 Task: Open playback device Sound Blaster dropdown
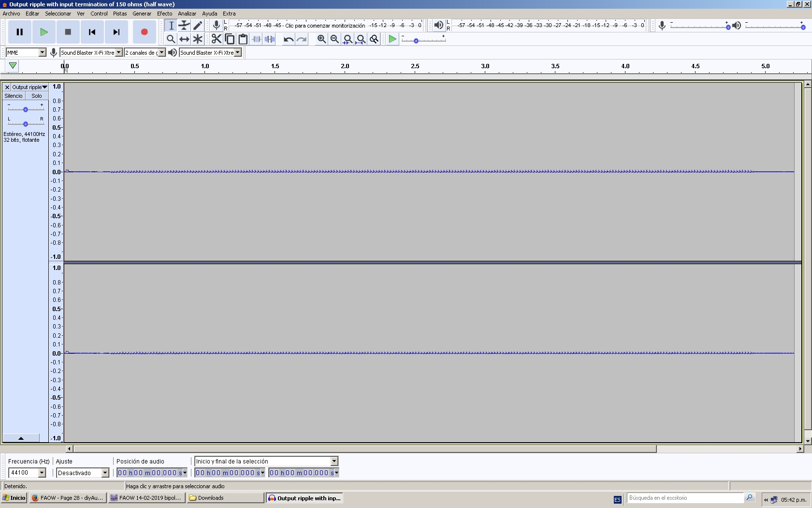tap(210, 52)
